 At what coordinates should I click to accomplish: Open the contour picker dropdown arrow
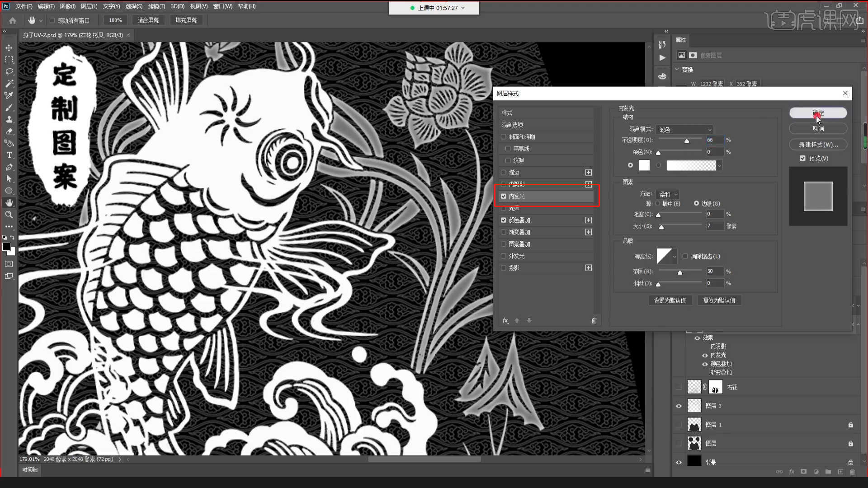point(675,257)
